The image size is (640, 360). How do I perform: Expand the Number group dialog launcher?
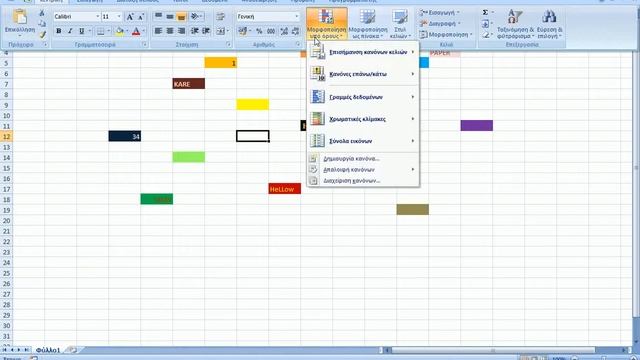(298, 44)
